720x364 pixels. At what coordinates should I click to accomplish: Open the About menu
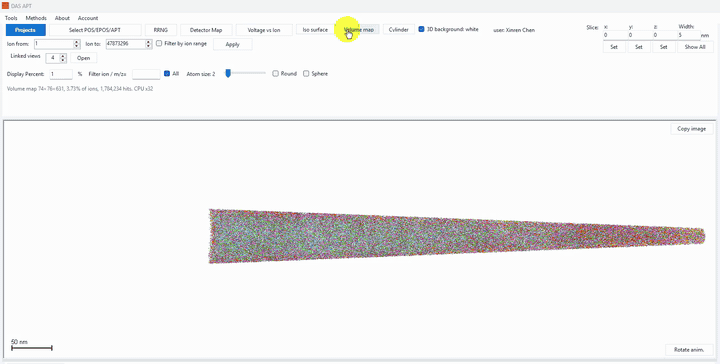pos(62,18)
